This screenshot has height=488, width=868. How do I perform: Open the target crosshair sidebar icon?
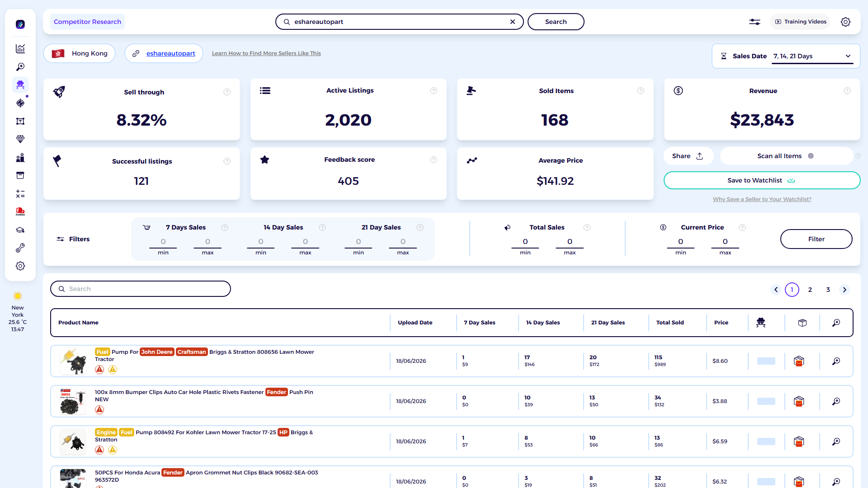coord(20,103)
